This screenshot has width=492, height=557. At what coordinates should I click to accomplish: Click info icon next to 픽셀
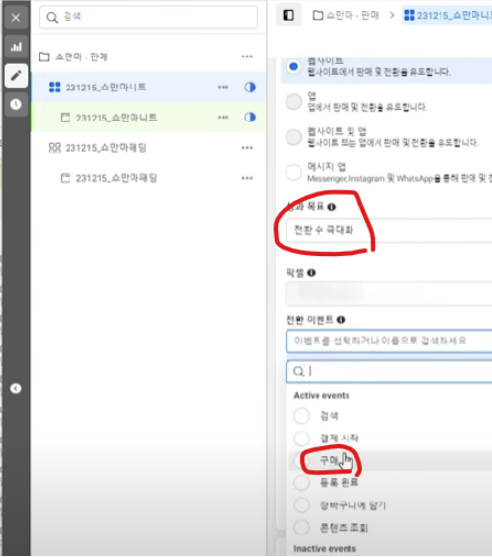tap(312, 272)
